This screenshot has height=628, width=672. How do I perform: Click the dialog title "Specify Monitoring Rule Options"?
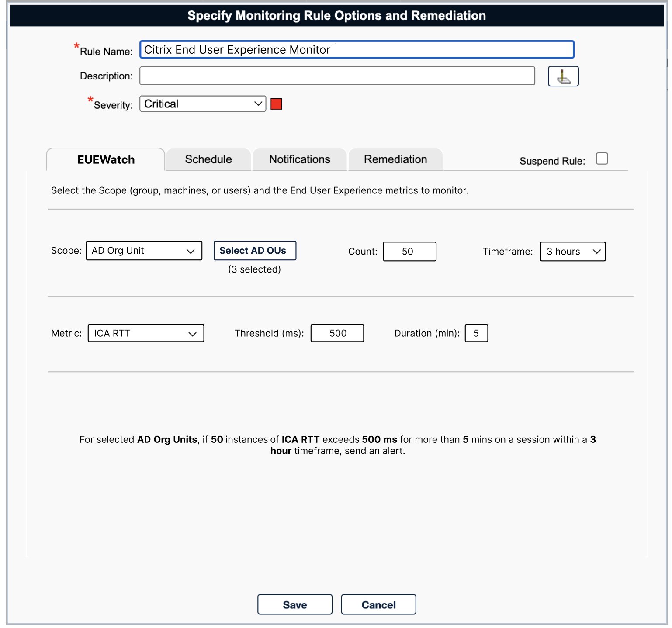[x=337, y=16]
